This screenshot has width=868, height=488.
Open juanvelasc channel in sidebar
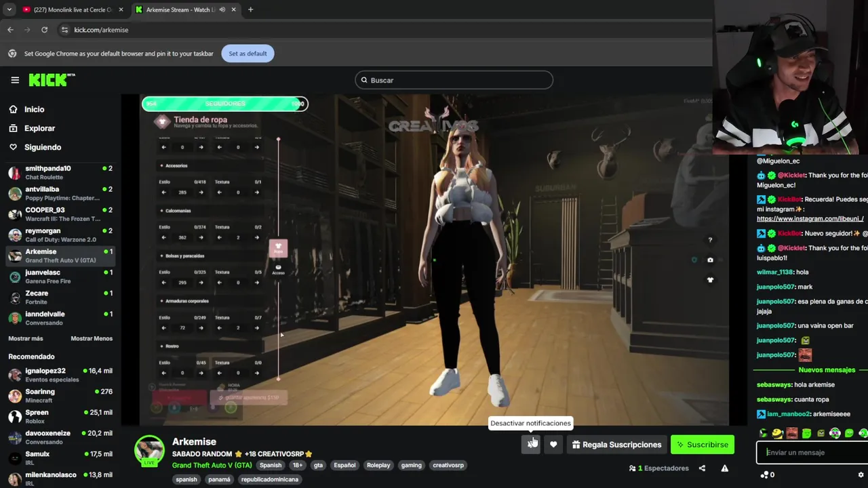61,277
